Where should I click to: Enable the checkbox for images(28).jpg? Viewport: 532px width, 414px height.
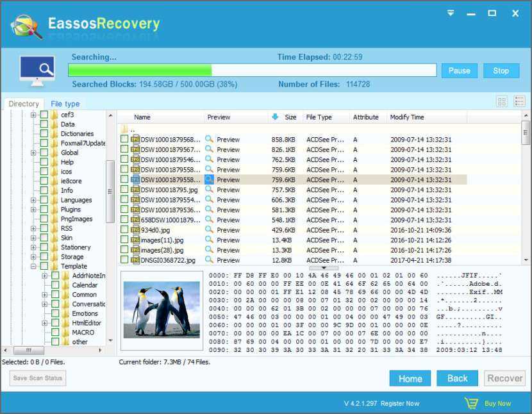[124, 250]
